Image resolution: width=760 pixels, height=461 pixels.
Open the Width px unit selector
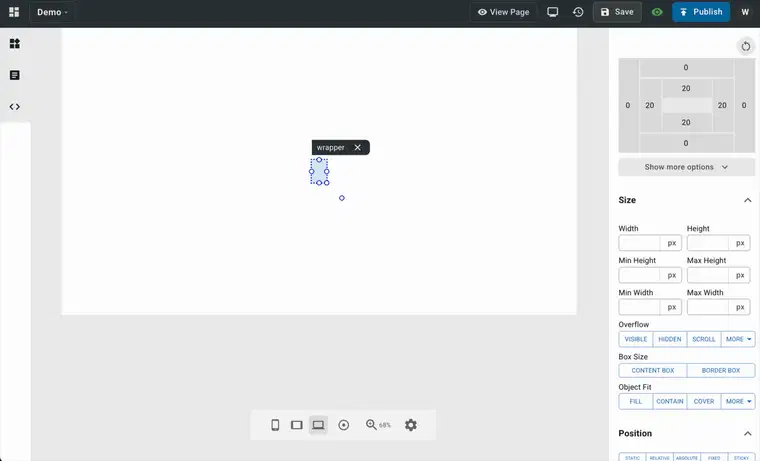[x=671, y=243]
